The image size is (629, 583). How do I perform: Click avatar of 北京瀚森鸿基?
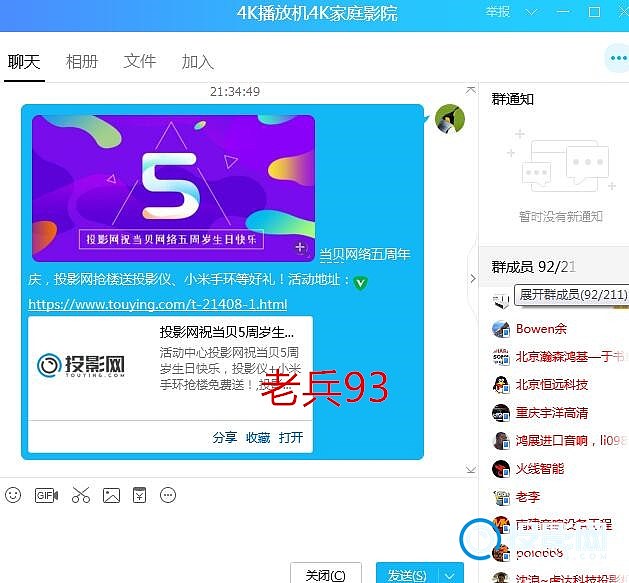[x=501, y=357]
